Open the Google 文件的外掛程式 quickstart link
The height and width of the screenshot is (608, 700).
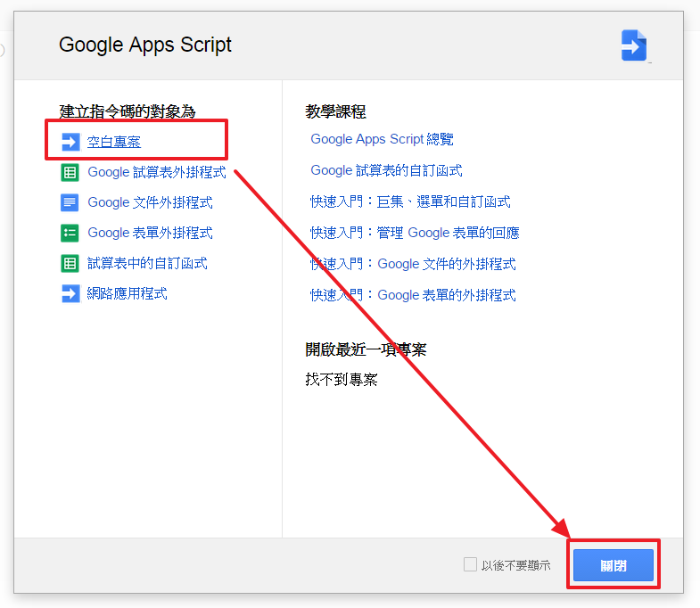(x=413, y=264)
